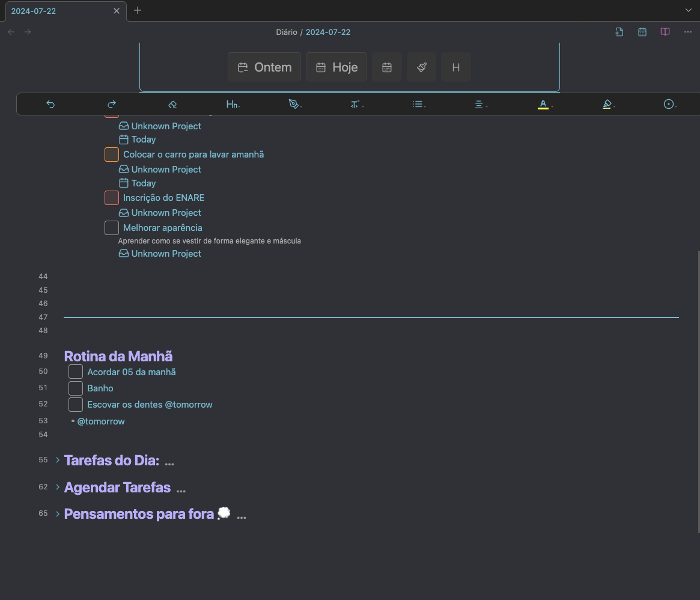Screen dimensions: 700x600
Task: Open the Hn heading level menu
Action: (x=233, y=104)
